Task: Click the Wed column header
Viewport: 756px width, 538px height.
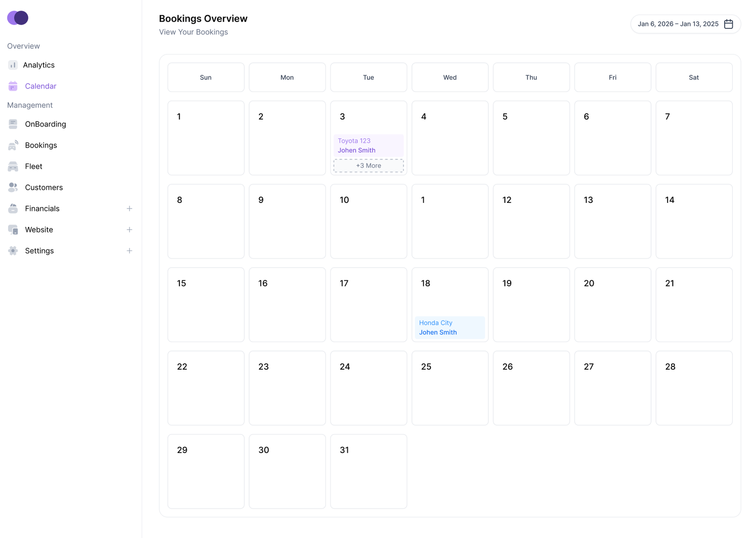Action: pyautogui.click(x=450, y=78)
